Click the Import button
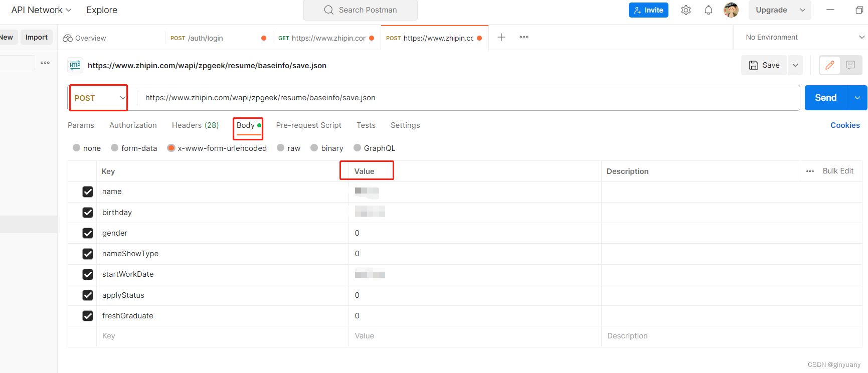The width and height of the screenshot is (868, 373). point(37,37)
